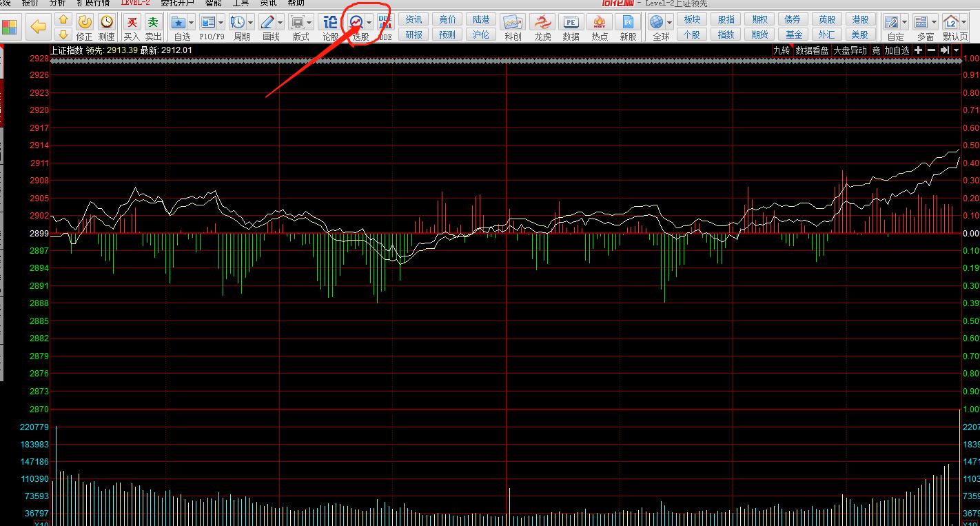
Task: Open the 科创 chart icon
Action: (x=513, y=22)
